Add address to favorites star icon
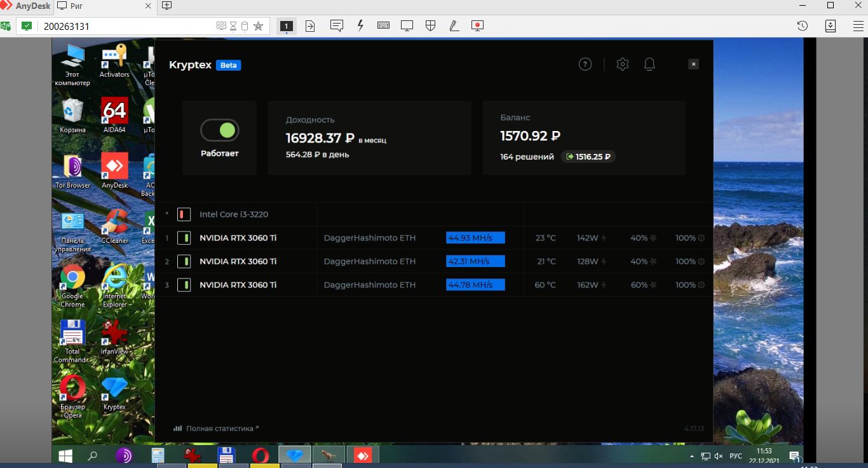 pos(258,26)
